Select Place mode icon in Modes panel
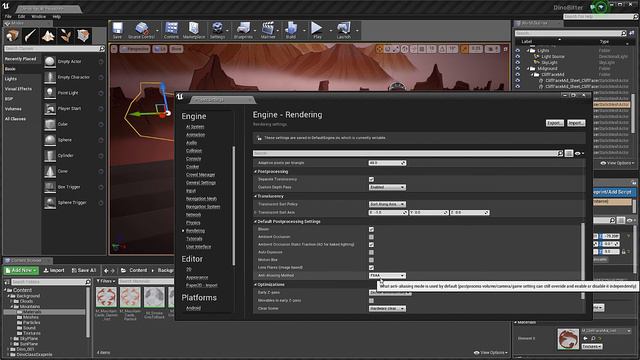 point(12,36)
